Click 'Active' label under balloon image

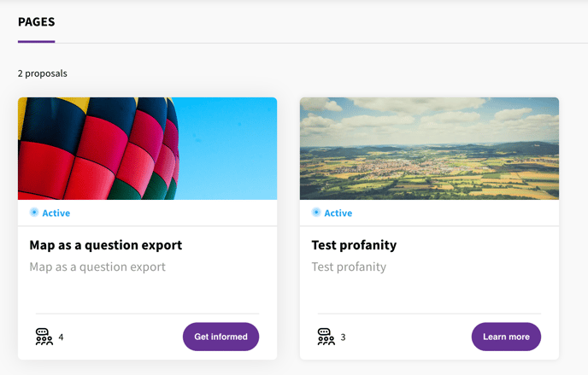coord(56,213)
